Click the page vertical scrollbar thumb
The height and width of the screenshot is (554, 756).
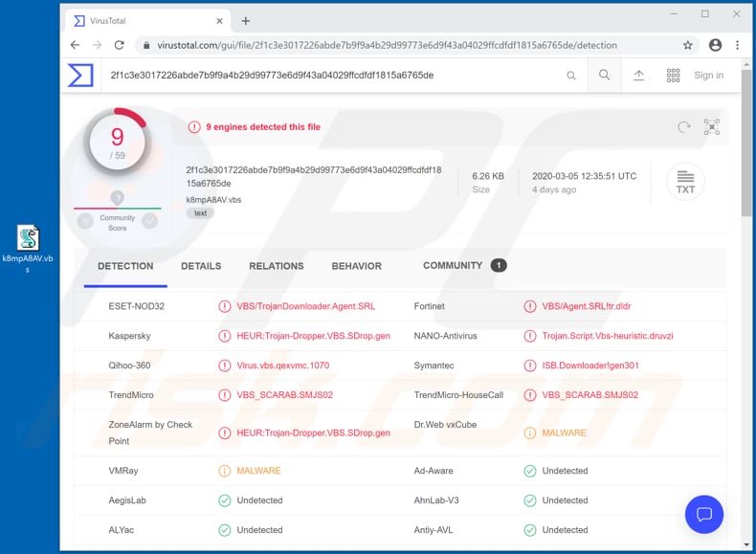[746, 144]
